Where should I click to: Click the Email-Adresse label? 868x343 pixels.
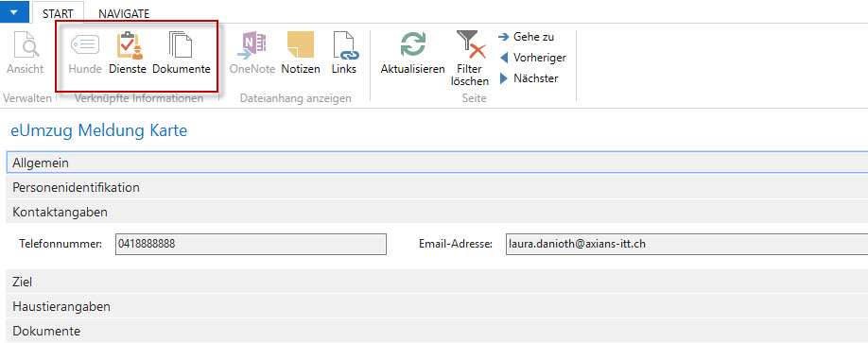coord(456,244)
